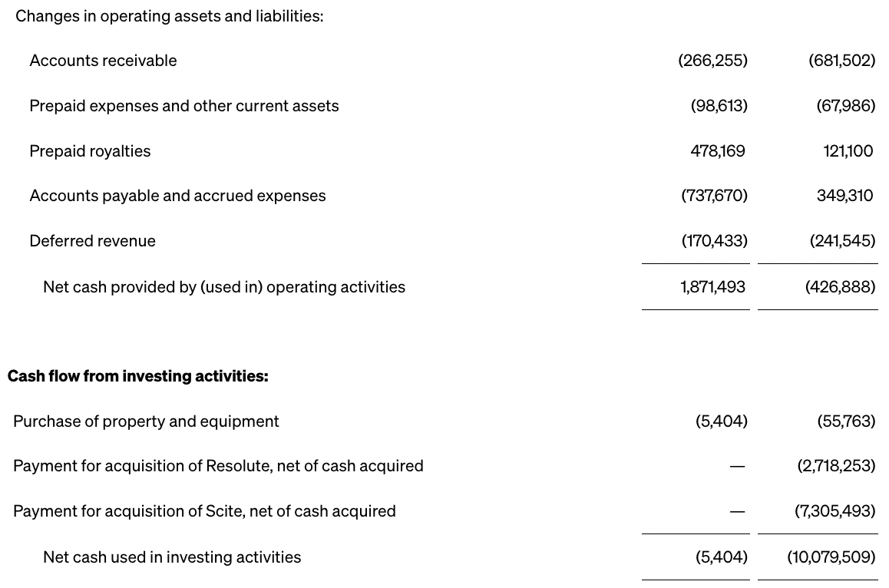Image resolution: width=889 pixels, height=588 pixels.
Task: Select Accounts payable and accrued expenses label
Action: [177, 196]
